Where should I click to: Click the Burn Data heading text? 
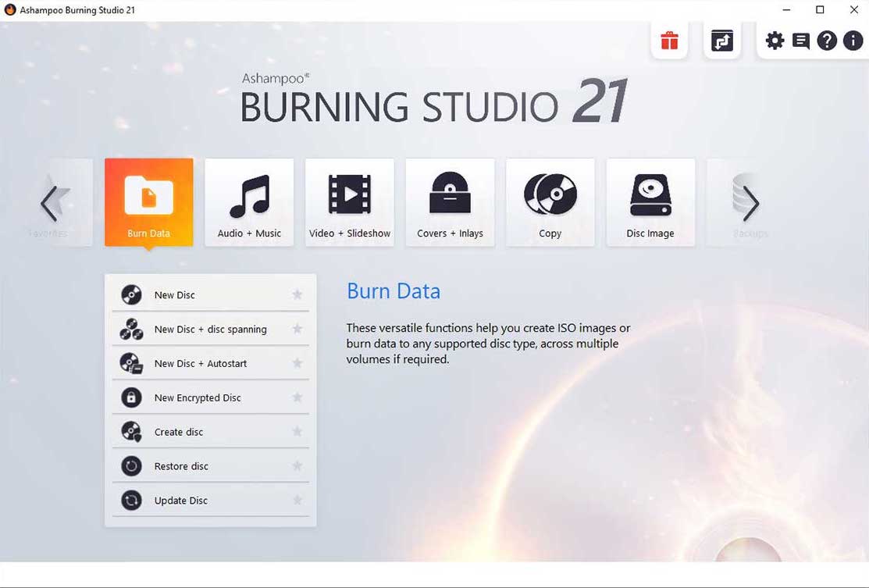[x=394, y=291]
